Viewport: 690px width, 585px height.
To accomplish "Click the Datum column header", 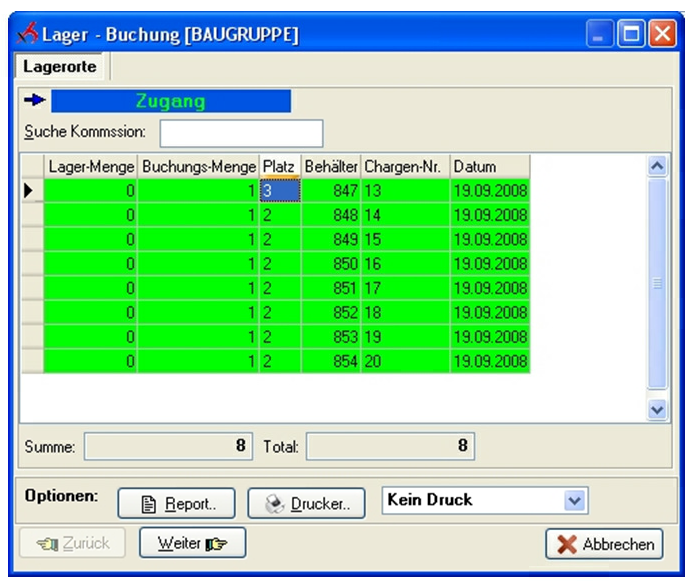I will [489, 166].
